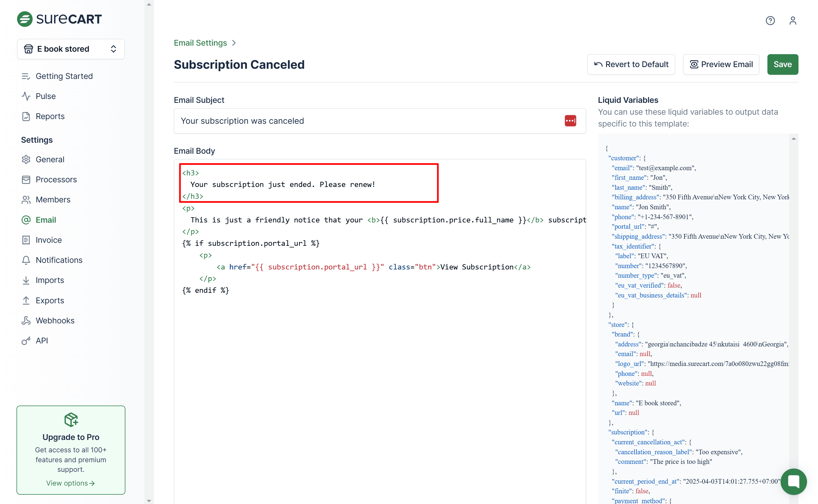
Task: Open the Webhooks settings page
Action: pos(55,320)
